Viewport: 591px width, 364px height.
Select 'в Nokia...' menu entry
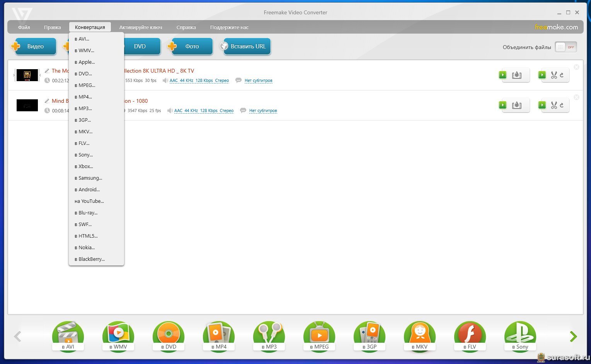coord(96,247)
